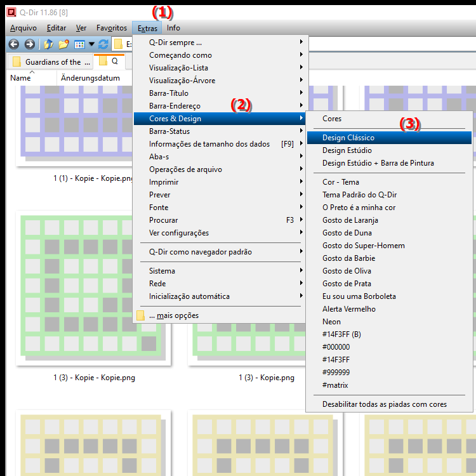Open the Ver menu

coord(81,28)
